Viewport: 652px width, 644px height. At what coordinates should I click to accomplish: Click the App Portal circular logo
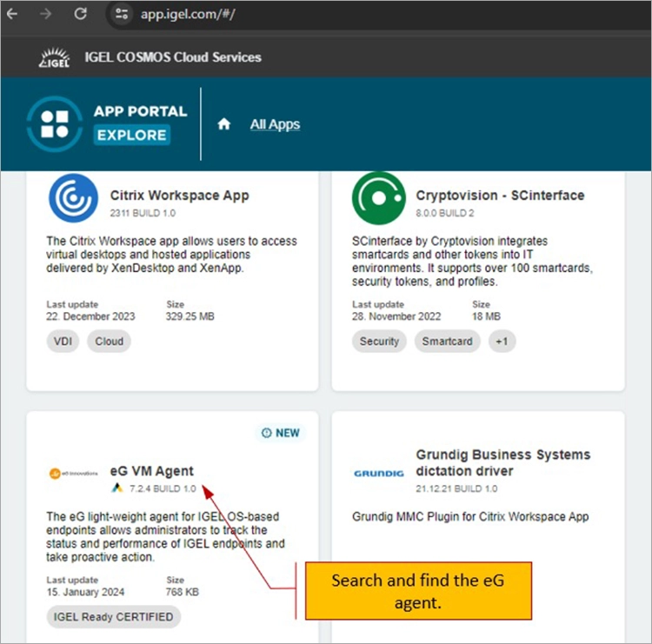coord(55,124)
